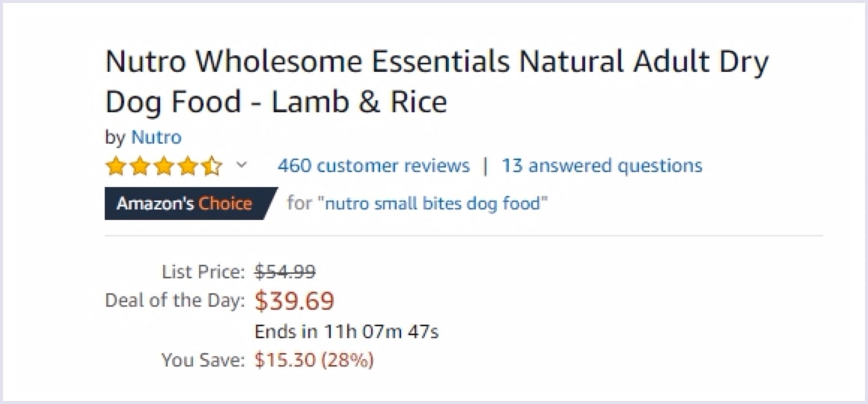Click the Amazon's Choice badge
The image size is (868, 404).
pyautogui.click(x=185, y=203)
